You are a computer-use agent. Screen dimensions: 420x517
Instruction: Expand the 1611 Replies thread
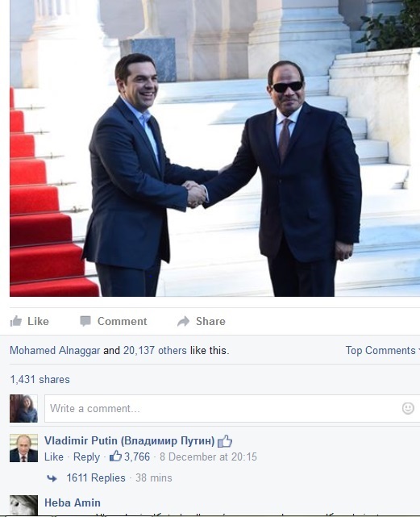96,477
